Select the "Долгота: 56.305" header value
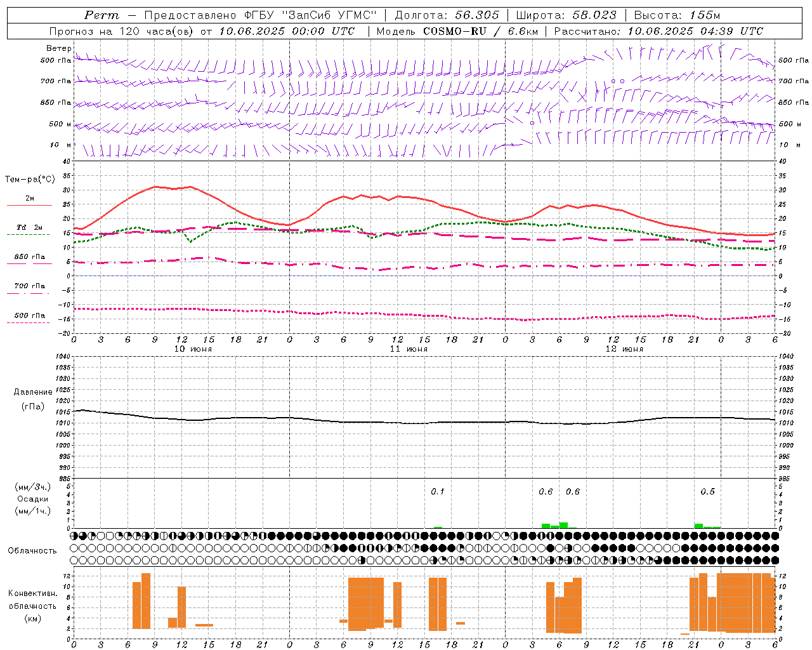Image resolution: width=812 pixels, height=650 pixels. click(447, 15)
